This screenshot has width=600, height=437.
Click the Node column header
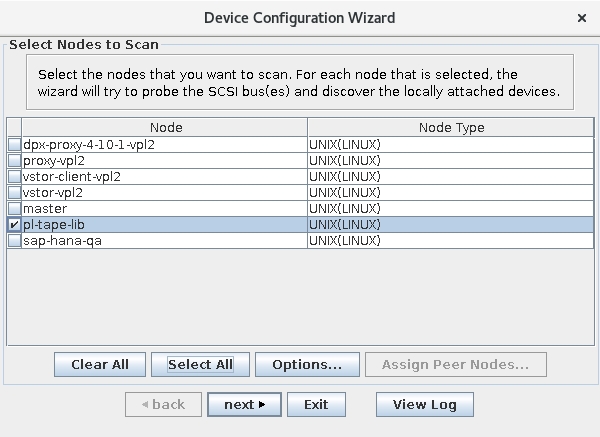(x=165, y=128)
